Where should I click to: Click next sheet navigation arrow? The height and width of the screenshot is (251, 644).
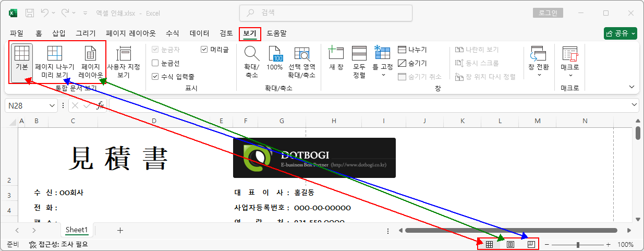[33, 230]
